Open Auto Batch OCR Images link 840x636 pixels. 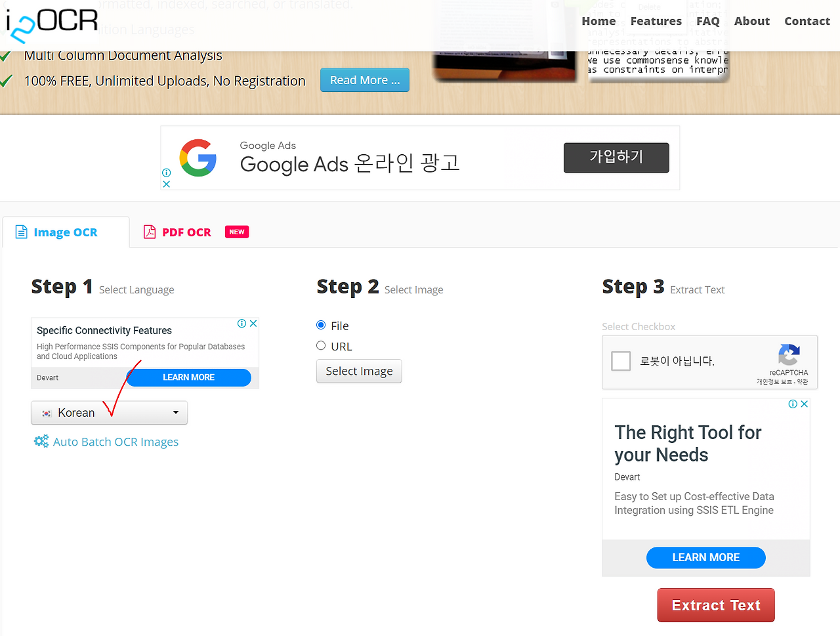(115, 442)
